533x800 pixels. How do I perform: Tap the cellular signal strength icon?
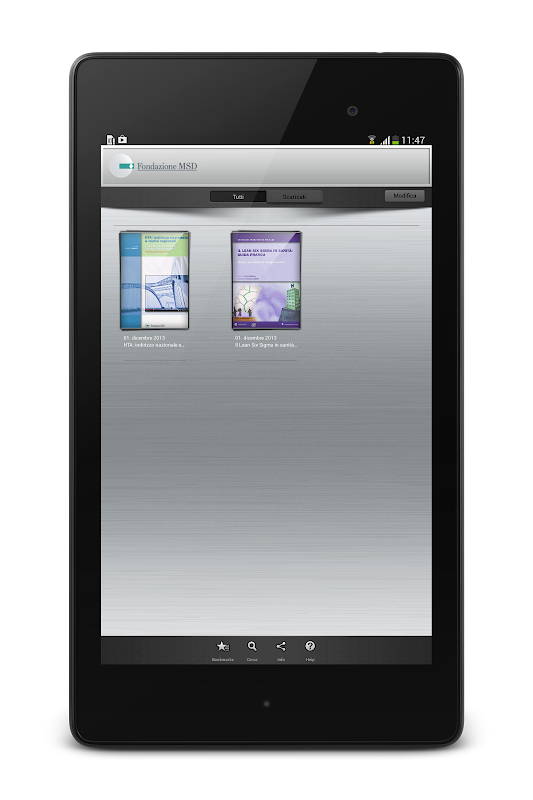[x=385, y=140]
